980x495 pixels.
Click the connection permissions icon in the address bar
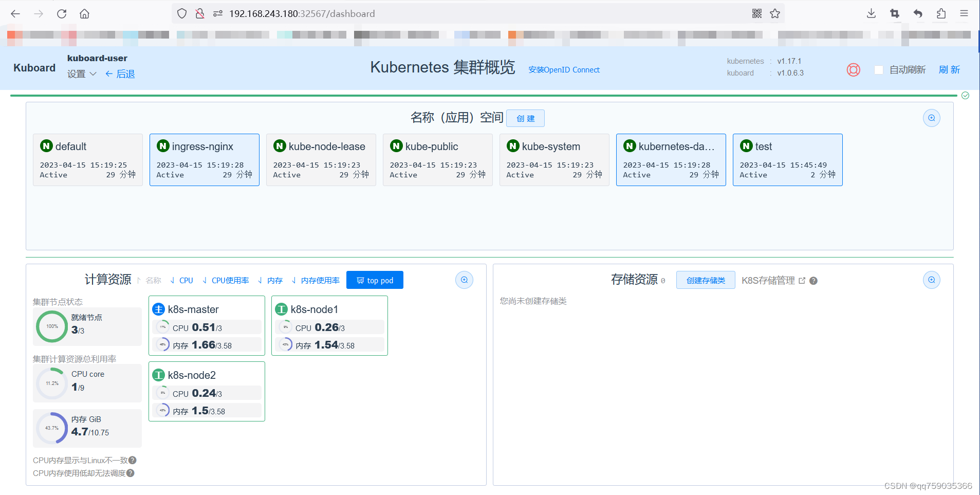(218, 14)
